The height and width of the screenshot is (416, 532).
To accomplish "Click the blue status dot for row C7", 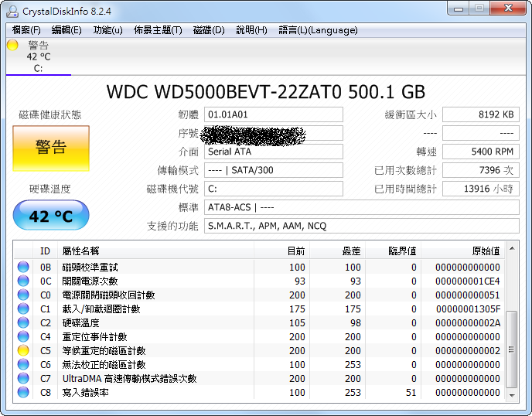I will [x=23, y=378].
